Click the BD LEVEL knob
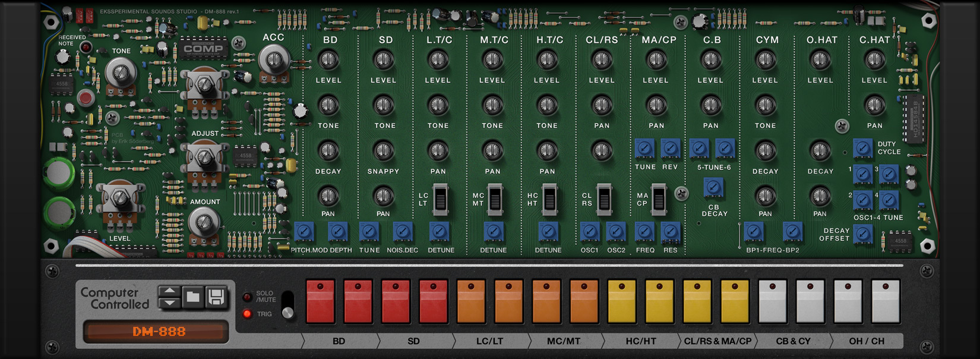Screen dimensions: 980x359 click(x=328, y=60)
